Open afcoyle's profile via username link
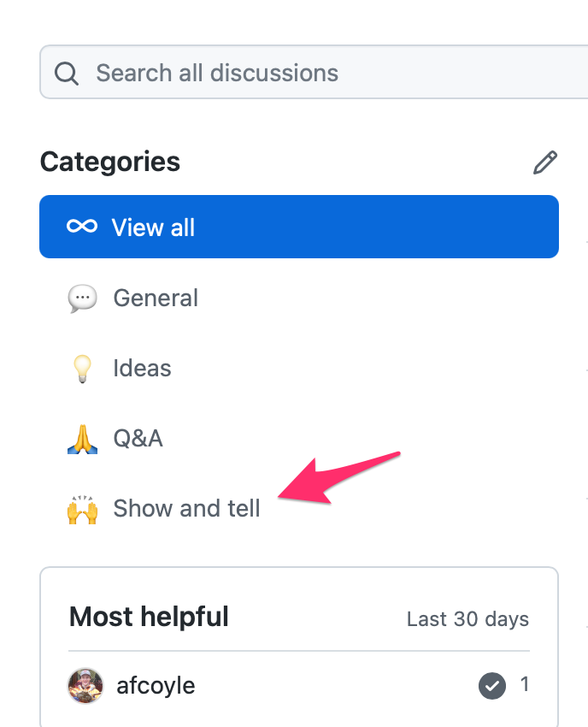 point(156,686)
